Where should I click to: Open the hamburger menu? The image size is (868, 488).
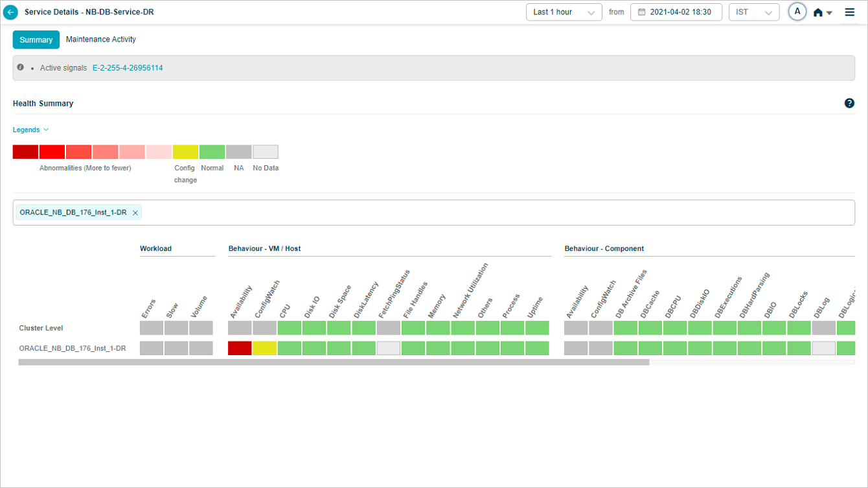850,12
